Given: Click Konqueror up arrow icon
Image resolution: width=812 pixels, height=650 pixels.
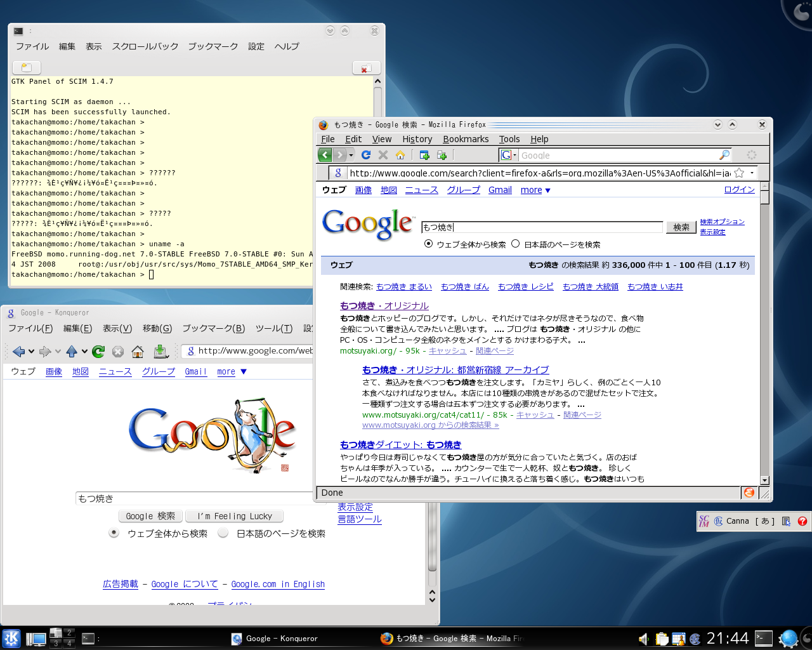Looking at the screenshot, I should [x=72, y=351].
